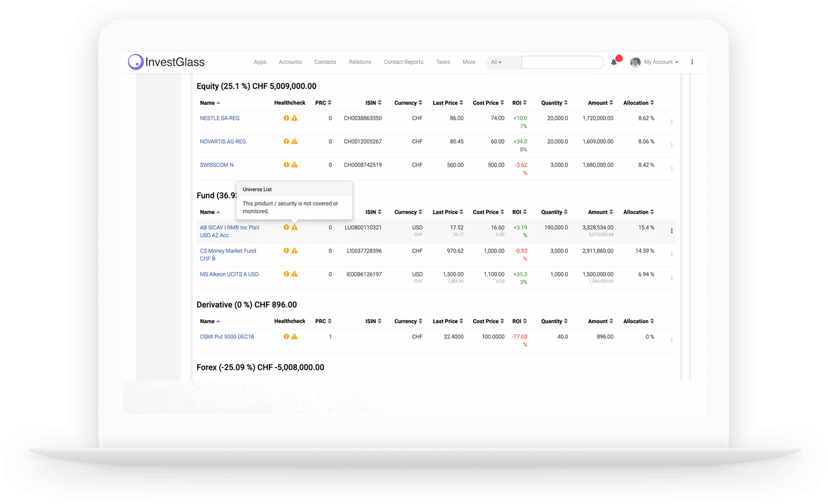Click SWISSCOM N warning triangle icon

point(295,165)
